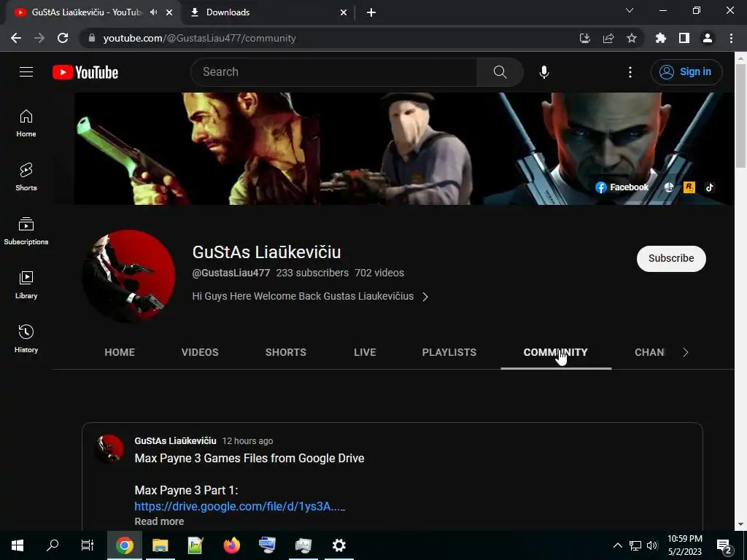Image resolution: width=747 pixels, height=560 pixels.
Task: Show hidden system tray icons
Action: 617,545
